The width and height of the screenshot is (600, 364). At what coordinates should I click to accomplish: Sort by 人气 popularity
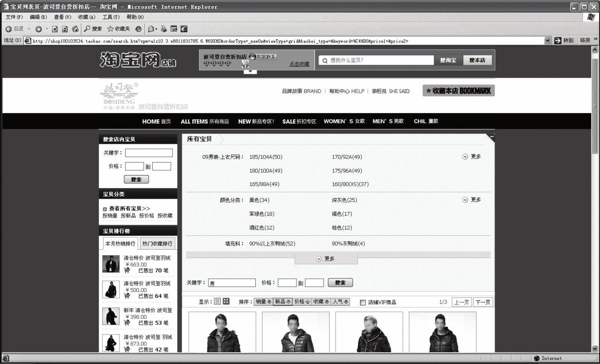click(341, 302)
